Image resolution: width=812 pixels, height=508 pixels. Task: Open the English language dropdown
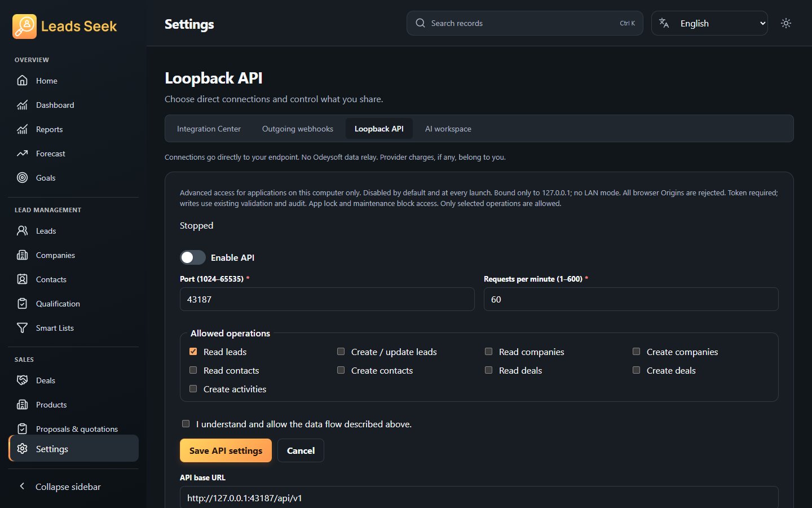pyautogui.click(x=709, y=23)
